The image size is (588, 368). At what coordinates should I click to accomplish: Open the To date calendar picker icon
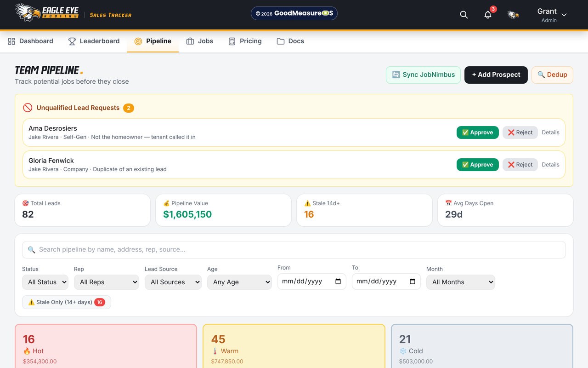tap(413, 282)
